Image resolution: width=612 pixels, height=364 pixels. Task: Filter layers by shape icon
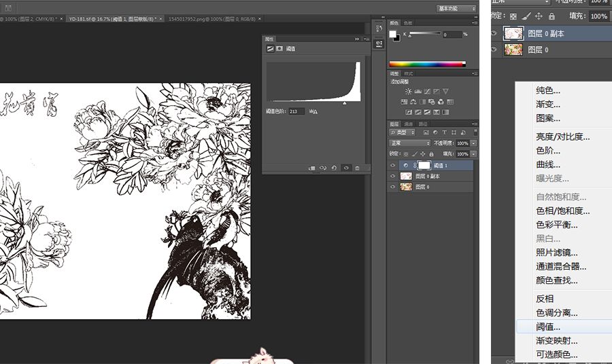[x=454, y=132]
